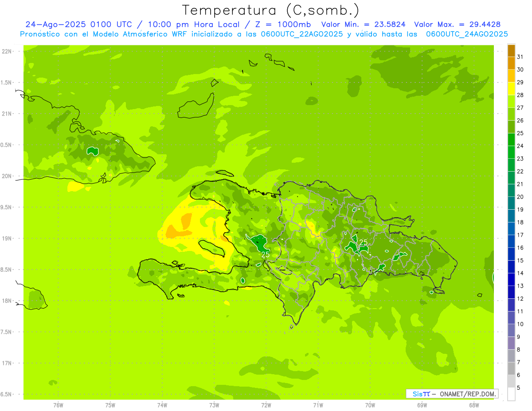The image size is (532, 411).
Task: Click the 72W longitude axis label
Action: (x=266, y=405)
